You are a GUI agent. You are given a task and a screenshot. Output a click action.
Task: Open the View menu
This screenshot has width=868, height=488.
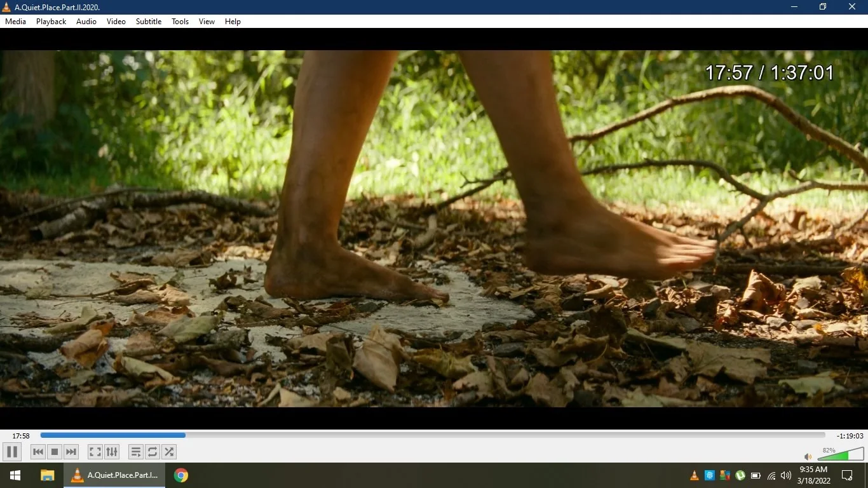pyautogui.click(x=207, y=22)
